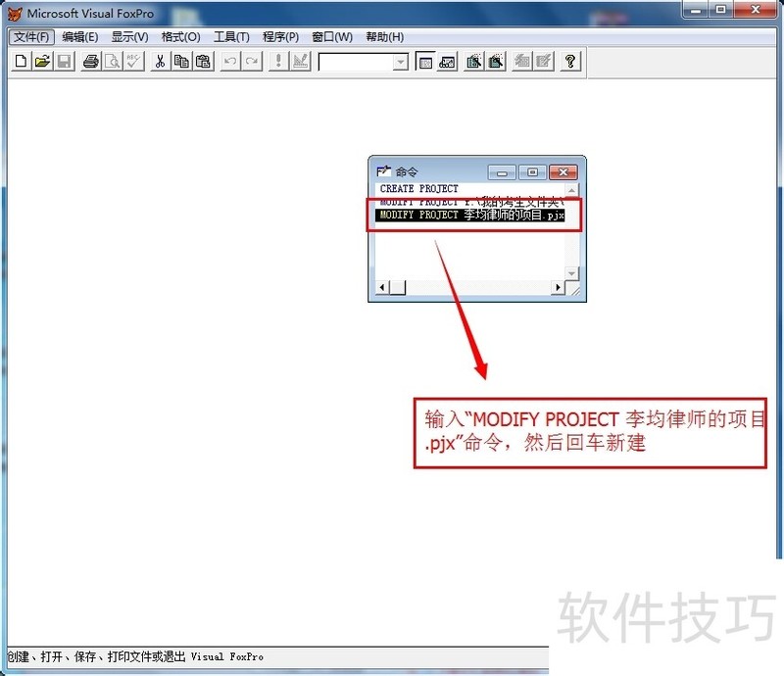784x676 pixels.
Task: Expand the Databases dropdown in toolbar
Action: click(x=400, y=62)
